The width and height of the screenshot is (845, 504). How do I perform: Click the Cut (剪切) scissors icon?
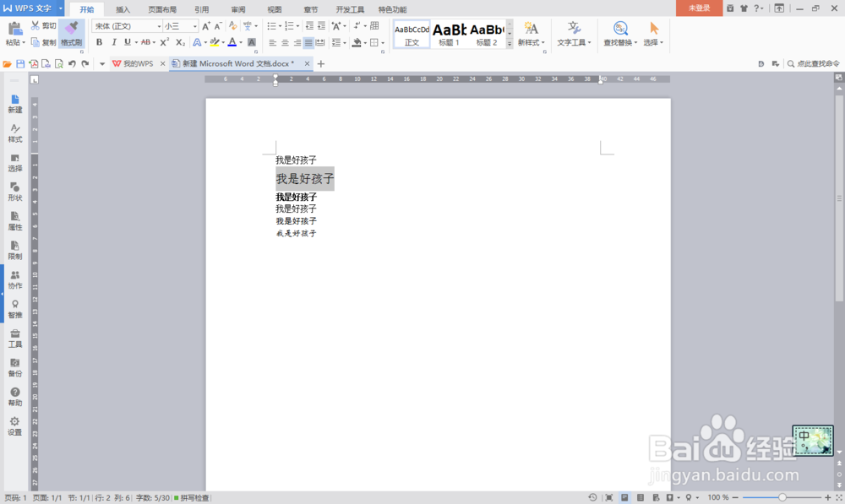tap(35, 25)
